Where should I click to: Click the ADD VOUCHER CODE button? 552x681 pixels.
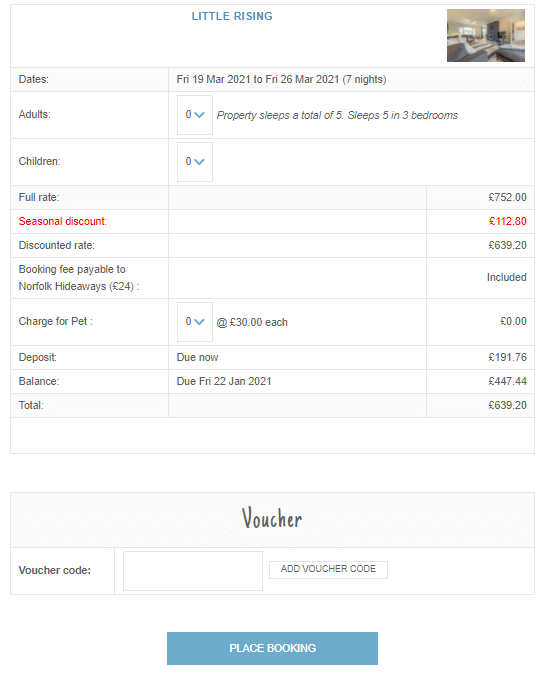(x=328, y=569)
